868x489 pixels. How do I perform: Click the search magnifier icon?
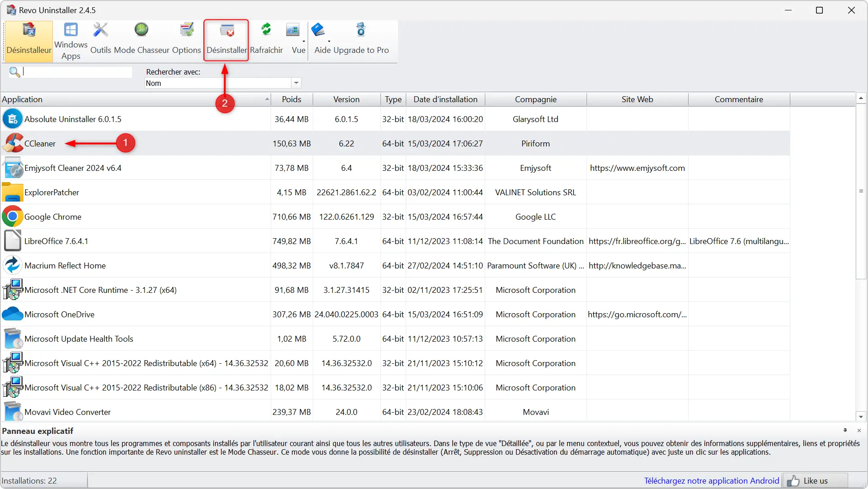coord(14,72)
